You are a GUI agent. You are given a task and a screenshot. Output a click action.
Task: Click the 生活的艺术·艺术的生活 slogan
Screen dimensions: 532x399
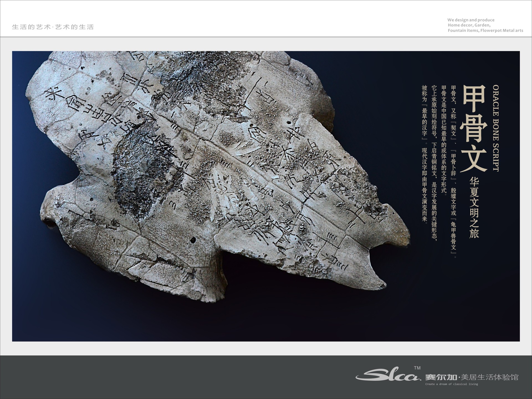pos(53,27)
